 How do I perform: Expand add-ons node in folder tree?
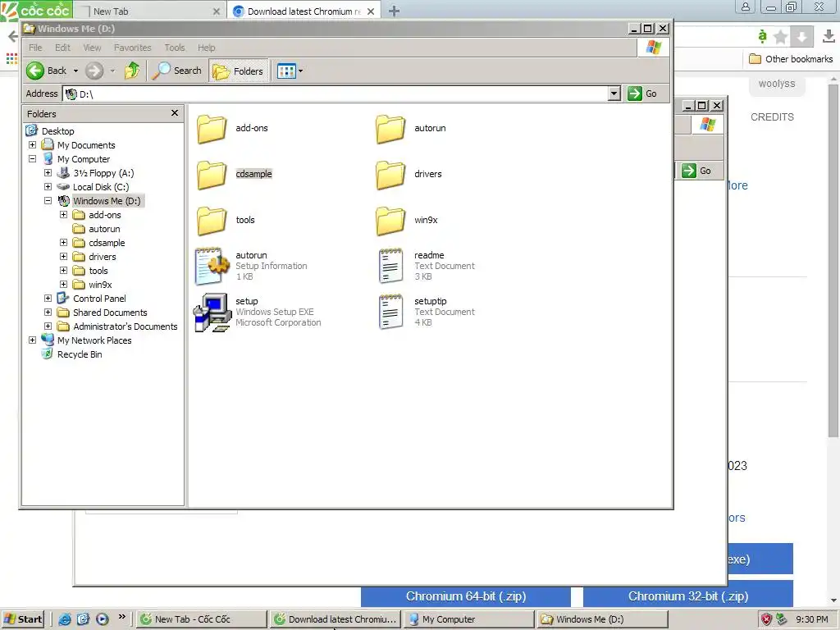pos(63,215)
